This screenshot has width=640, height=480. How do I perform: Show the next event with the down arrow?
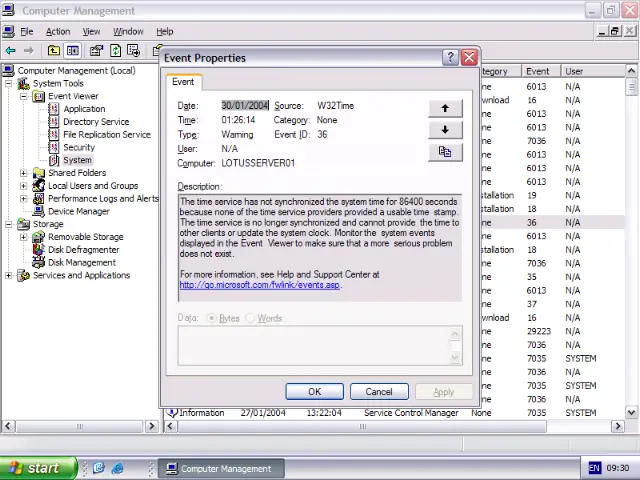(x=445, y=130)
